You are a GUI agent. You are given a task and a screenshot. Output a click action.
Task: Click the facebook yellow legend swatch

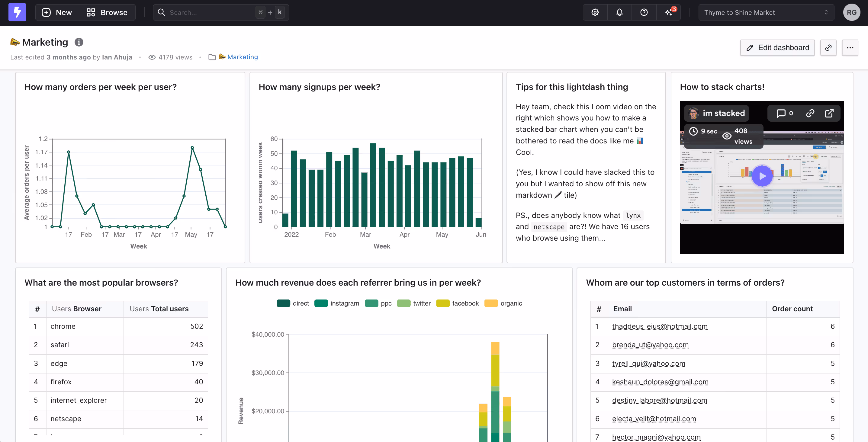(x=442, y=303)
